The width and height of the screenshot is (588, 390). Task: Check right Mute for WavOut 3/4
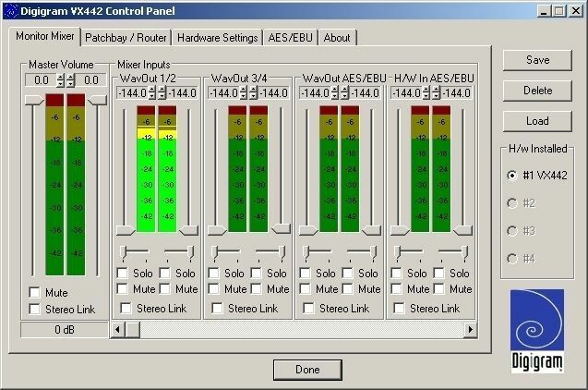(x=256, y=288)
